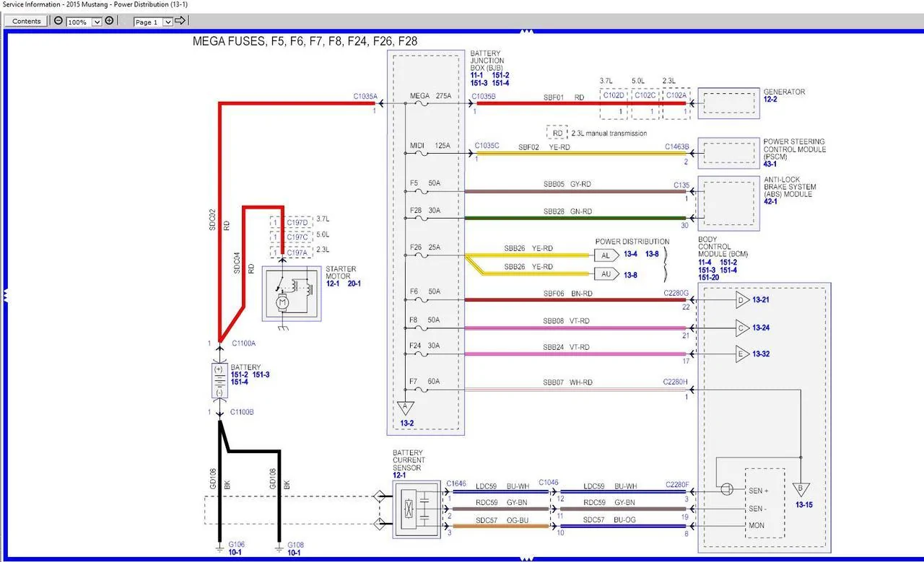Click the AU off-page arrow symbol

606,274
